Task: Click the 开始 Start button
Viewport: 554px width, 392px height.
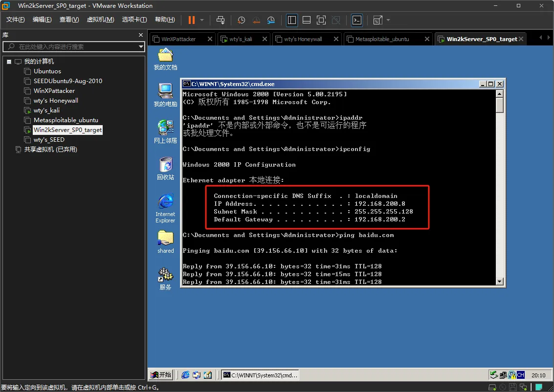Action: 161,375
